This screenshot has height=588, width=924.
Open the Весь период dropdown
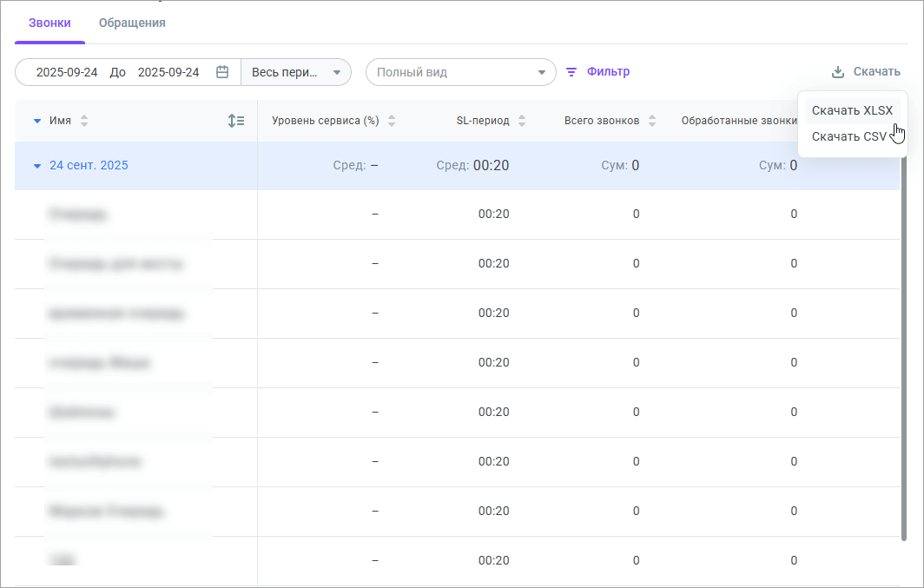tap(295, 72)
